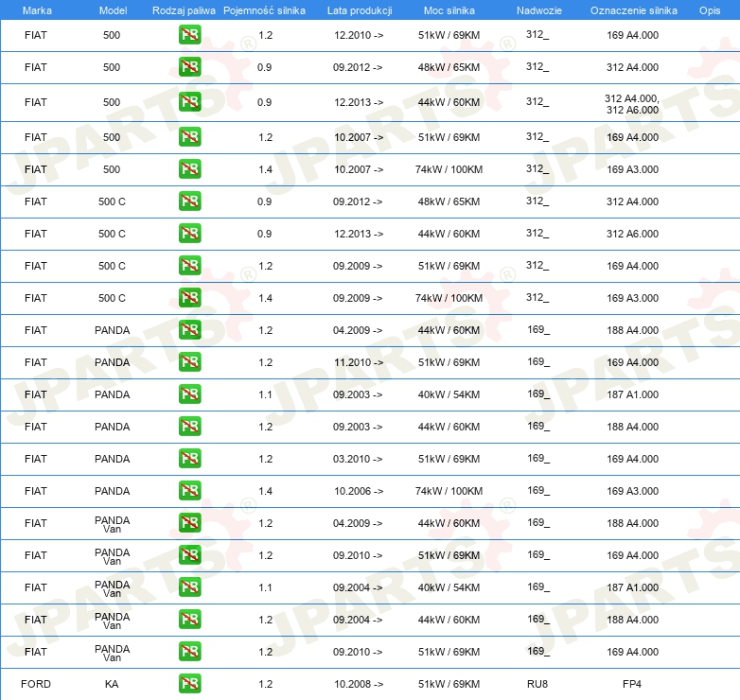Select 500 C model in 12.2013 row
Screen dimensions: 740x700
click(112, 234)
